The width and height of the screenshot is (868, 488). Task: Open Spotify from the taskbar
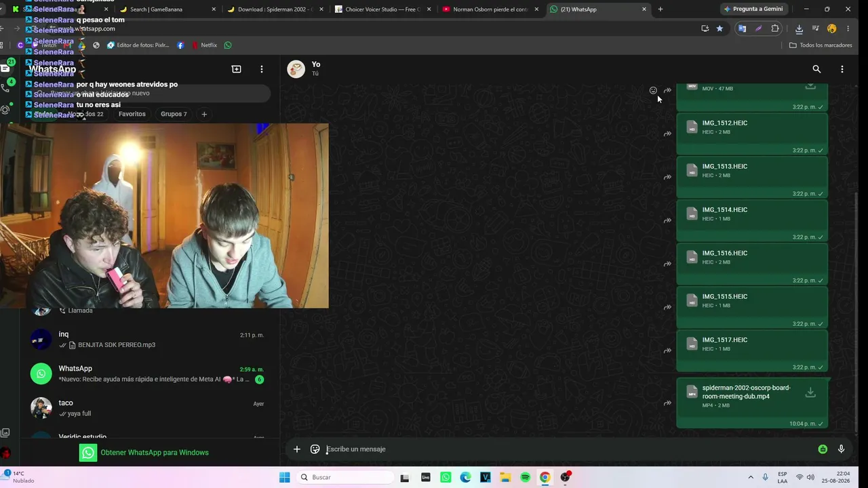[x=526, y=477]
